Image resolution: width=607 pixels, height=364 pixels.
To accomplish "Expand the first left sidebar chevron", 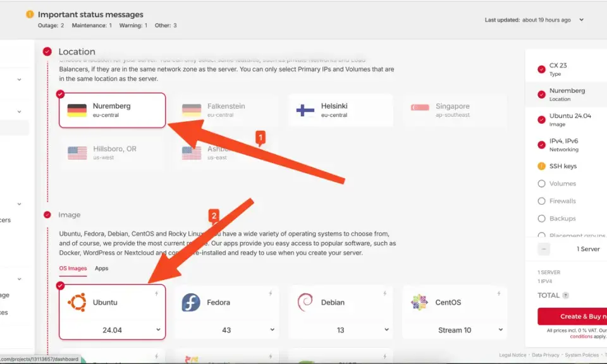I will 19,80.
